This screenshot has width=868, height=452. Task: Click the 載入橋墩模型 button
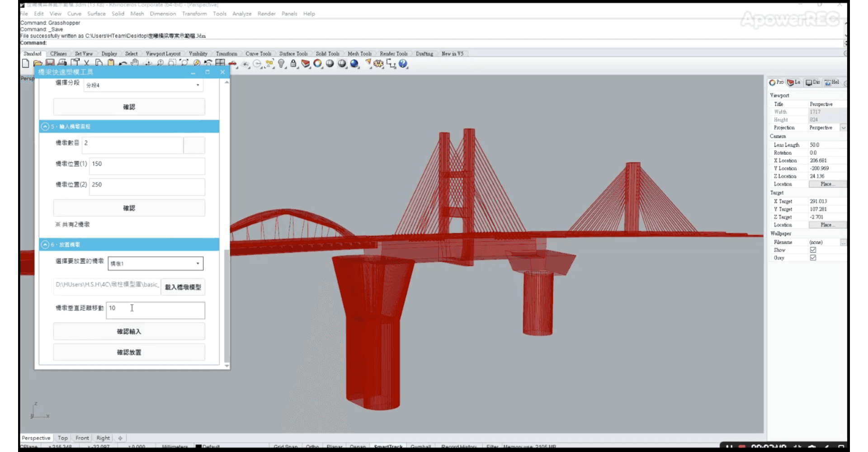pyautogui.click(x=183, y=287)
